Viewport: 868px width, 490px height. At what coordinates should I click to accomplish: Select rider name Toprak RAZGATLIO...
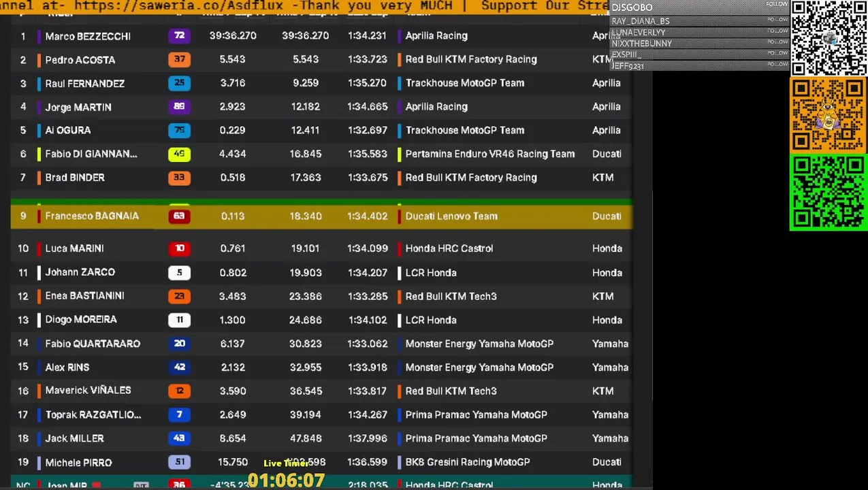93,414
